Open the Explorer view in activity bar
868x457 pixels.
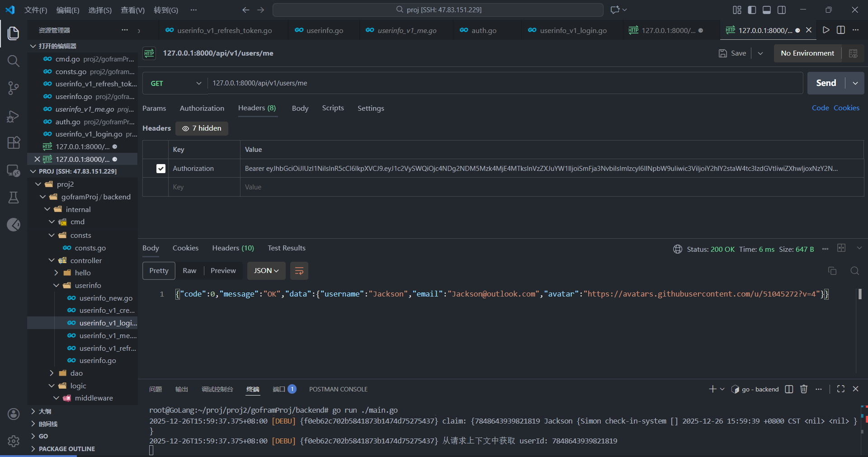click(x=14, y=33)
